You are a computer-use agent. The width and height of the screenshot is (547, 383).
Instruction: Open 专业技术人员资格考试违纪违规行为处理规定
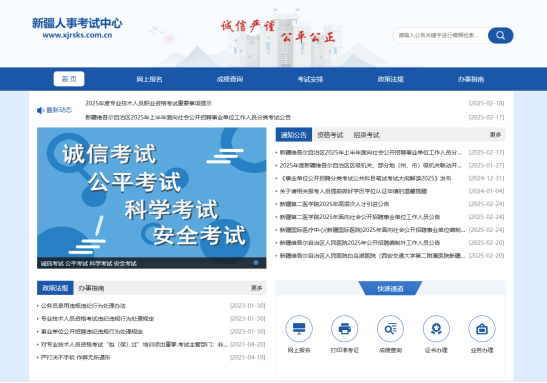click(x=97, y=319)
